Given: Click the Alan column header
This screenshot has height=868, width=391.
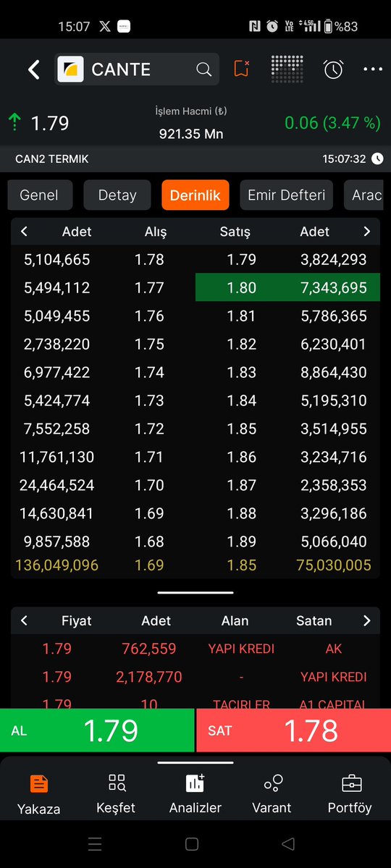Looking at the screenshot, I should [x=235, y=620].
